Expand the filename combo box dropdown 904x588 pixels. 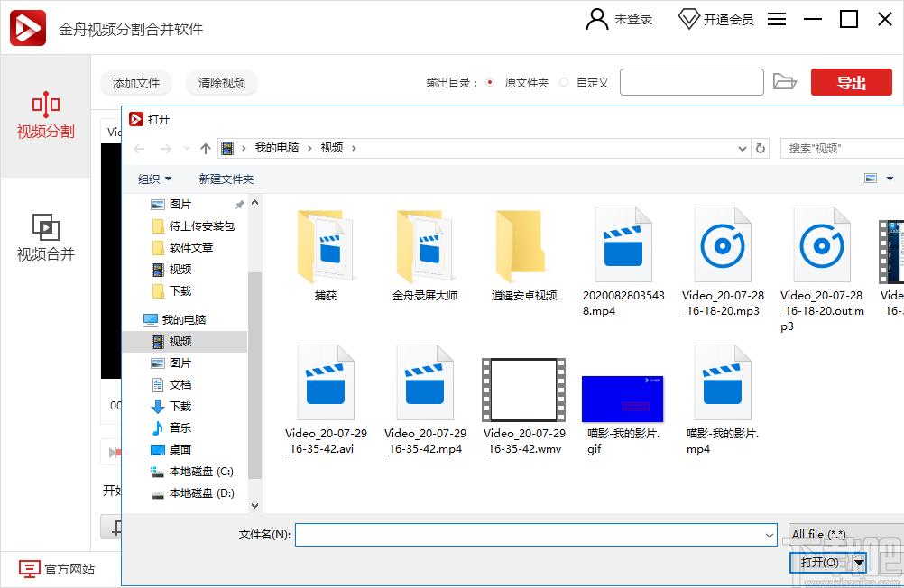click(x=770, y=536)
